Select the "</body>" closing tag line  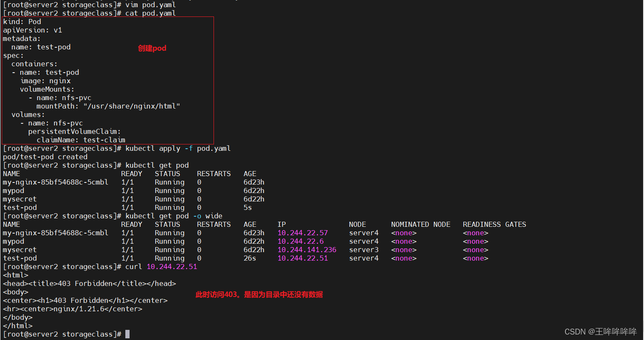point(18,317)
